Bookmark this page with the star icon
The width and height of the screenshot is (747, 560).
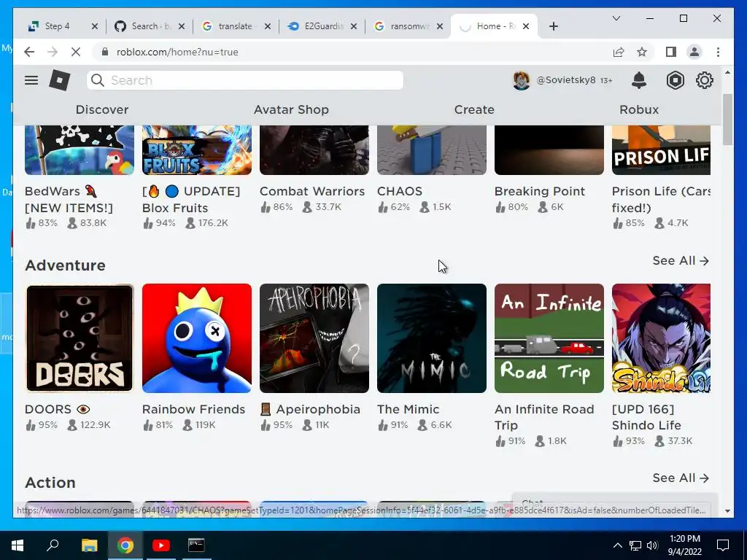point(642,52)
